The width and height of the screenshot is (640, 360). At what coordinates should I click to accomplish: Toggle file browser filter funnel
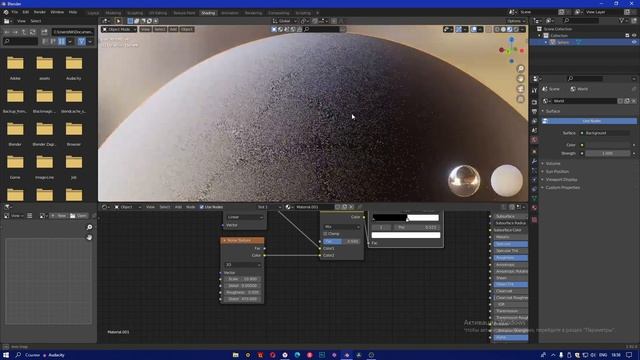[x=82, y=41]
